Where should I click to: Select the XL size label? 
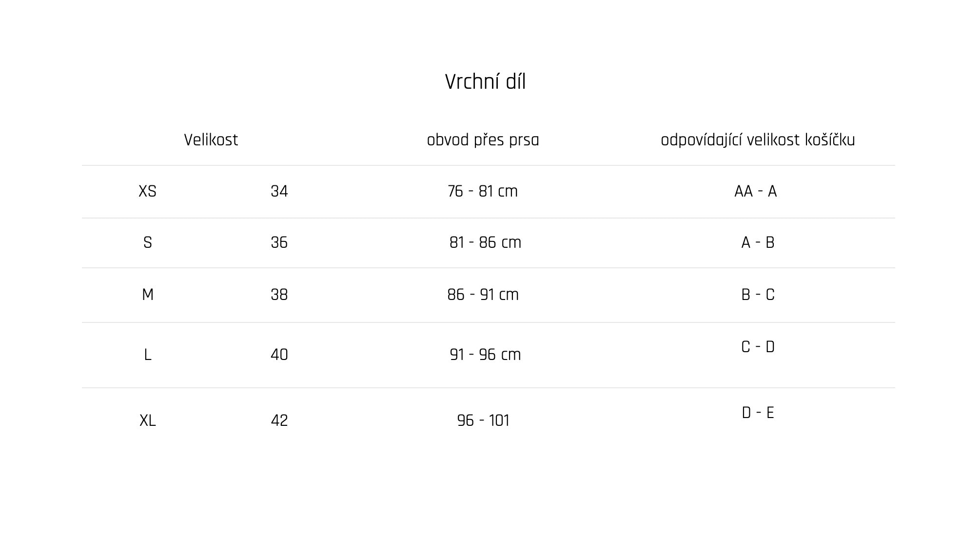(147, 420)
